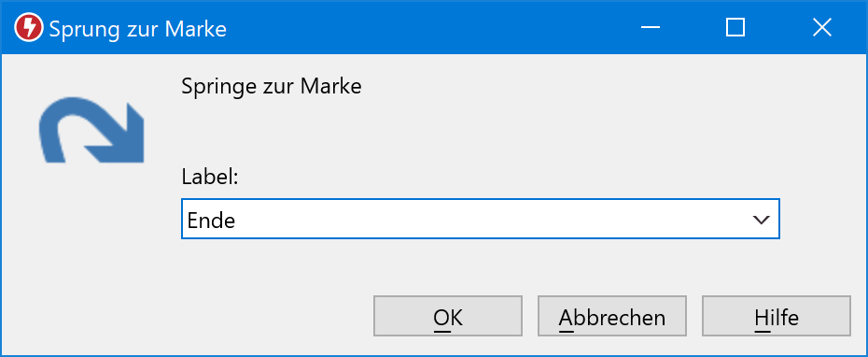Open the dropdown showing Ende
Image resolution: width=868 pixels, height=357 pixels.
coord(481,220)
